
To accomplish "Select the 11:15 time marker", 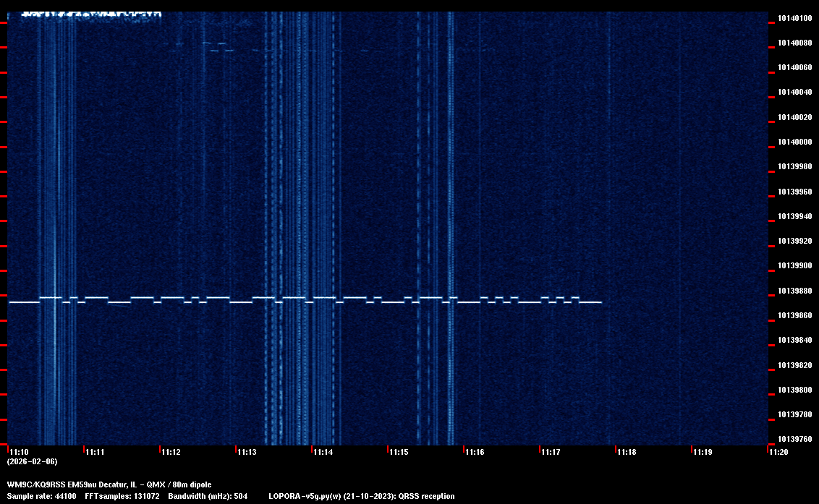I will coord(399,452).
